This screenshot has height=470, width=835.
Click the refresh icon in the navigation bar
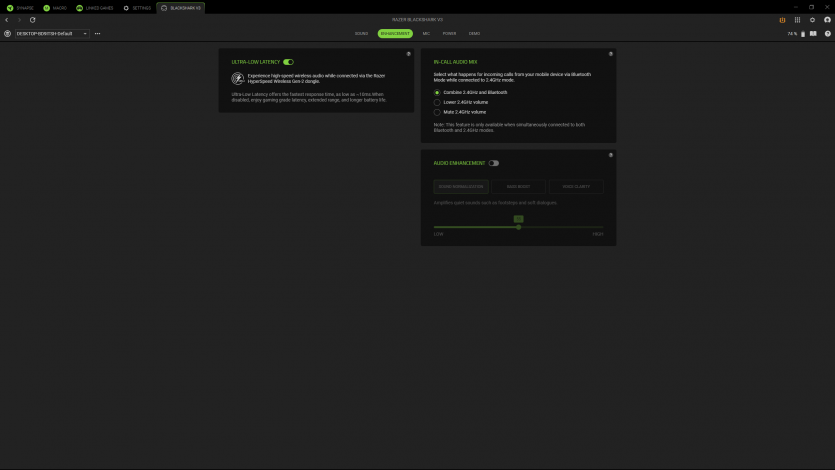32,20
